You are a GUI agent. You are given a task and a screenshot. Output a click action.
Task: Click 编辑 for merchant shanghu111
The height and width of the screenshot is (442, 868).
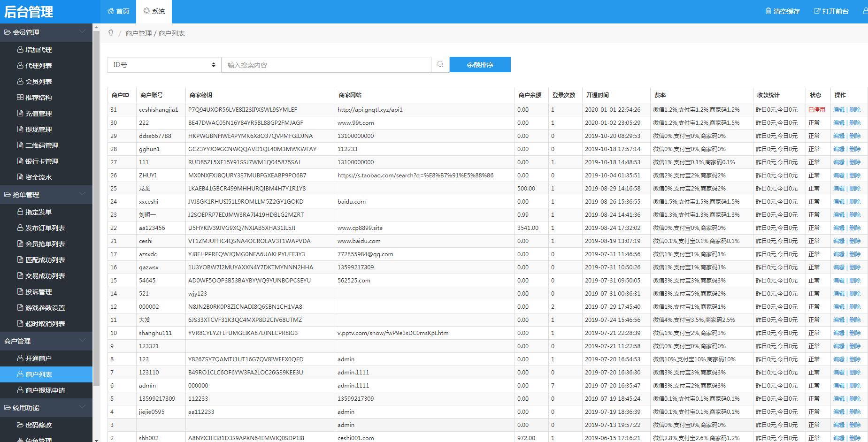(839, 333)
